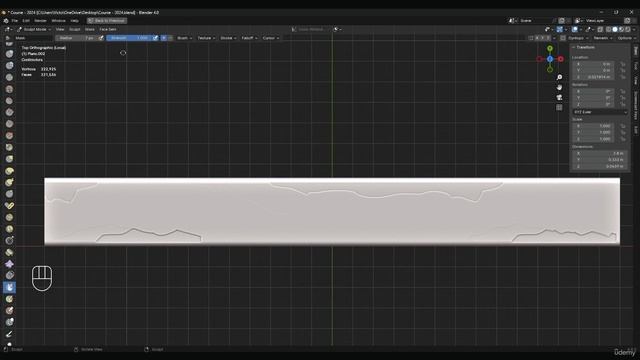Select the Simplify brush
Viewport: 640px width, 360px height.
[9, 276]
